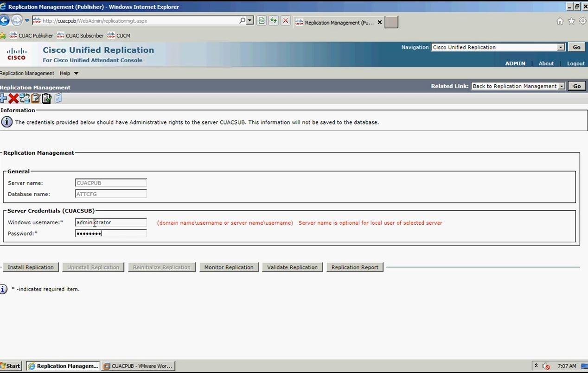Click the ADMIN user label
Viewport: 588px width, 373px height.
click(x=515, y=63)
